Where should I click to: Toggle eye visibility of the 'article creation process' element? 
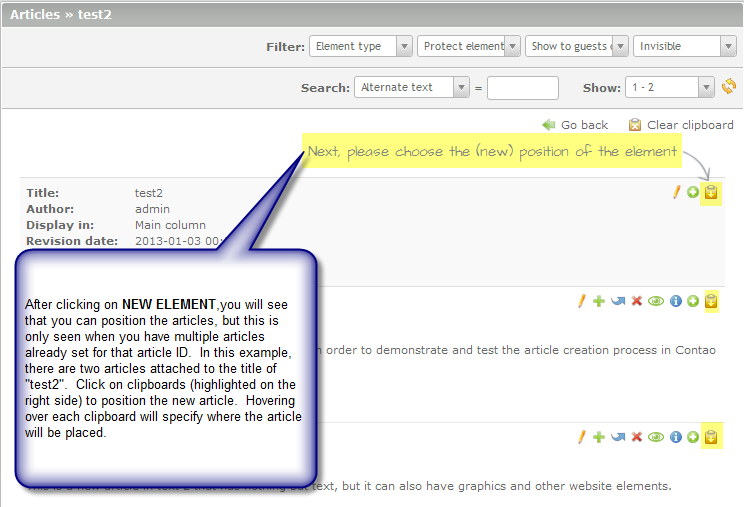pyautogui.click(x=656, y=301)
